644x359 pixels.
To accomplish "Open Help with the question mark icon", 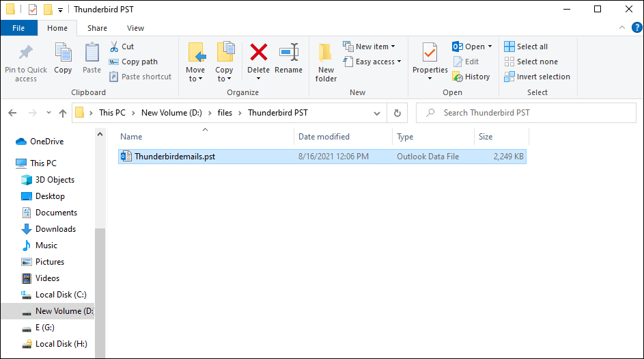I will pyautogui.click(x=637, y=27).
